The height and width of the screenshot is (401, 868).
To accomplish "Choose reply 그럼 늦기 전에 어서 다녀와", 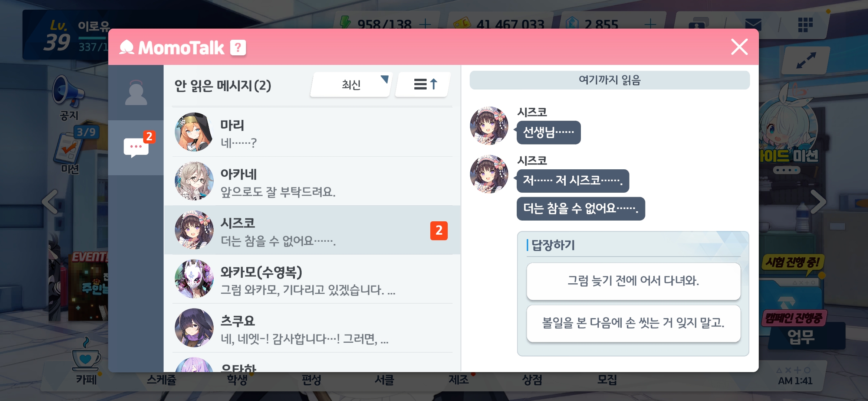I will (x=633, y=281).
